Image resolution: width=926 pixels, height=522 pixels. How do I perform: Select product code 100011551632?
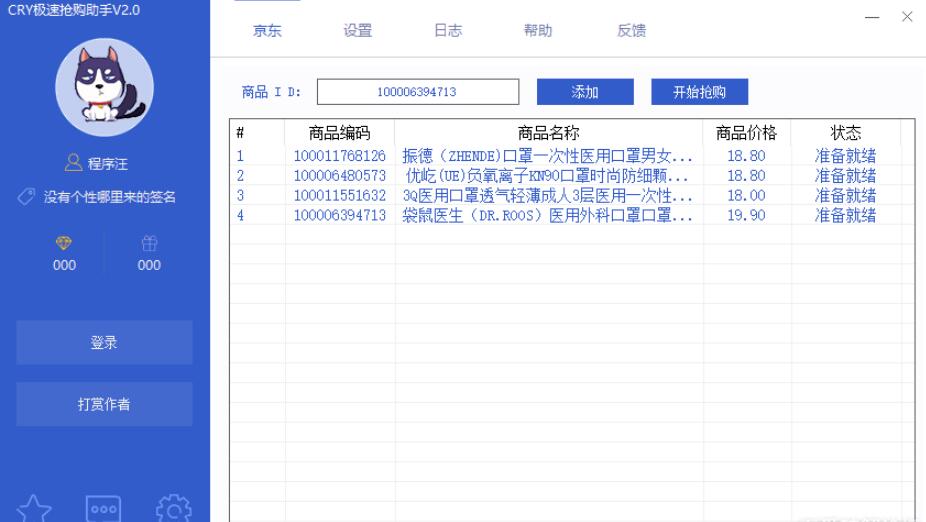340,195
